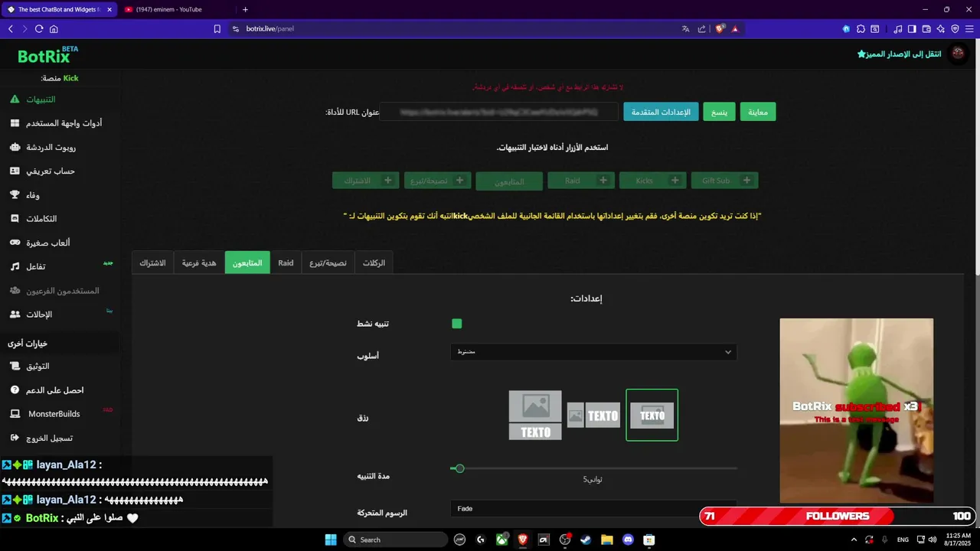Open الإحالات referrals people icon
Image resolution: width=980 pixels, height=551 pixels.
tap(15, 314)
